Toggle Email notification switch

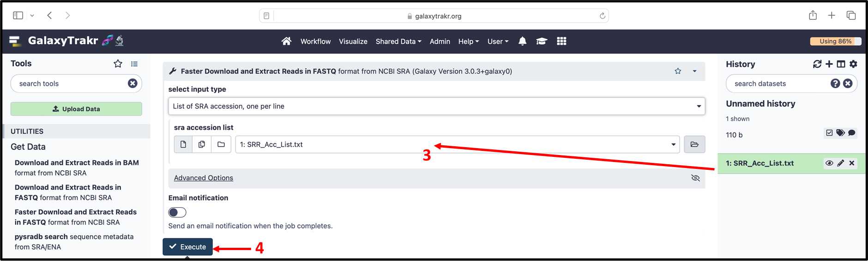pyautogui.click(x=177, y=212)
